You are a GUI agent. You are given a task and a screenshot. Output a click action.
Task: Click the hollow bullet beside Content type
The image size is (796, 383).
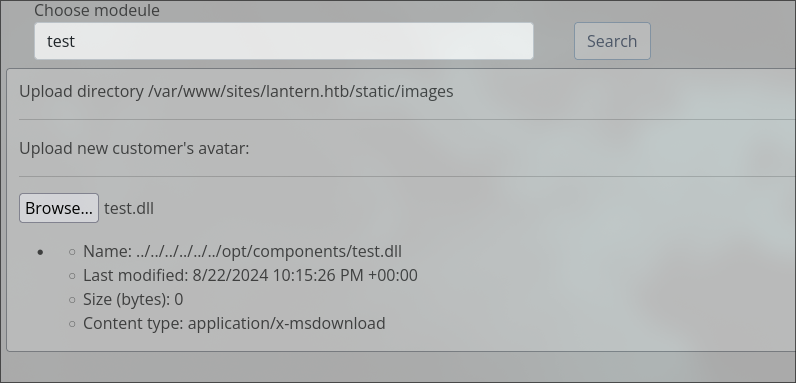pos(72,324)
